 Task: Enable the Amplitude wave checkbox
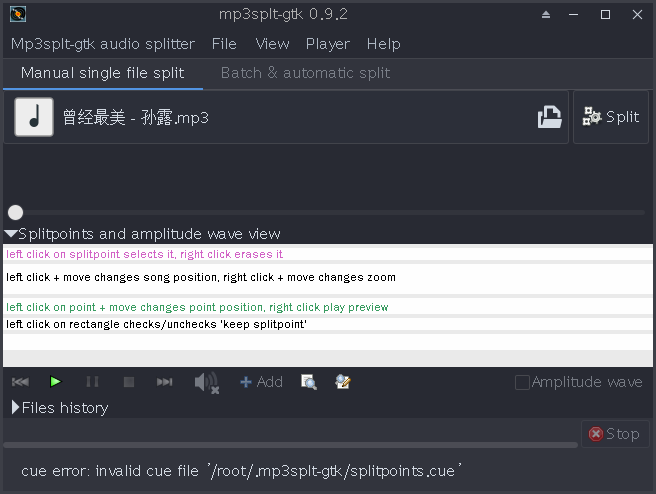(x=522, y=382)
